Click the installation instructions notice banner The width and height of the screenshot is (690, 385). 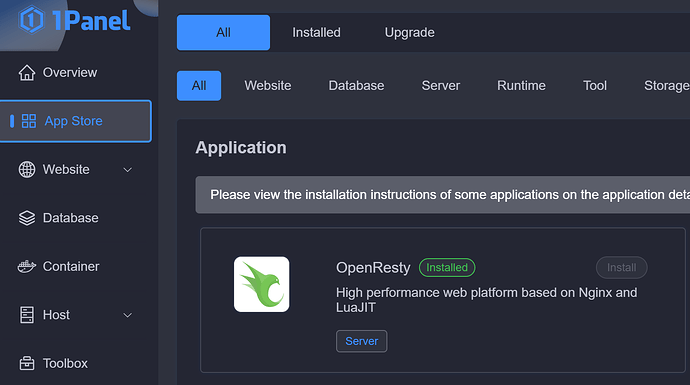point(443,195)
